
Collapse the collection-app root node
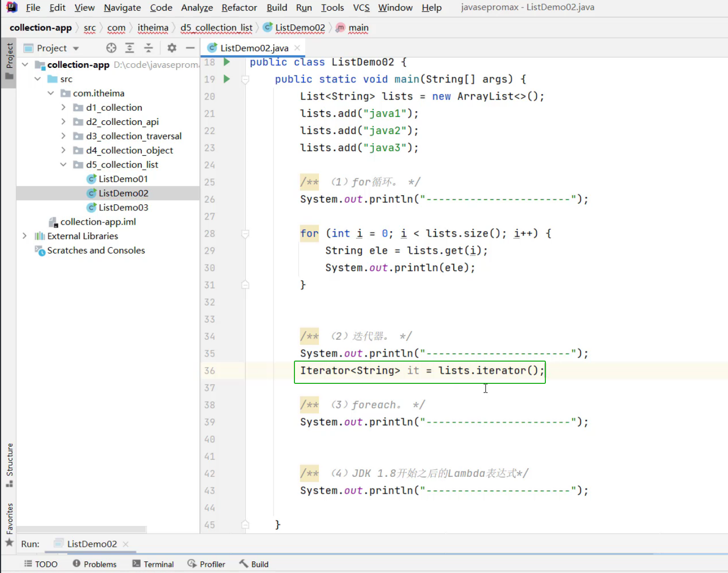pyautogui.click(x=25, y=65)
